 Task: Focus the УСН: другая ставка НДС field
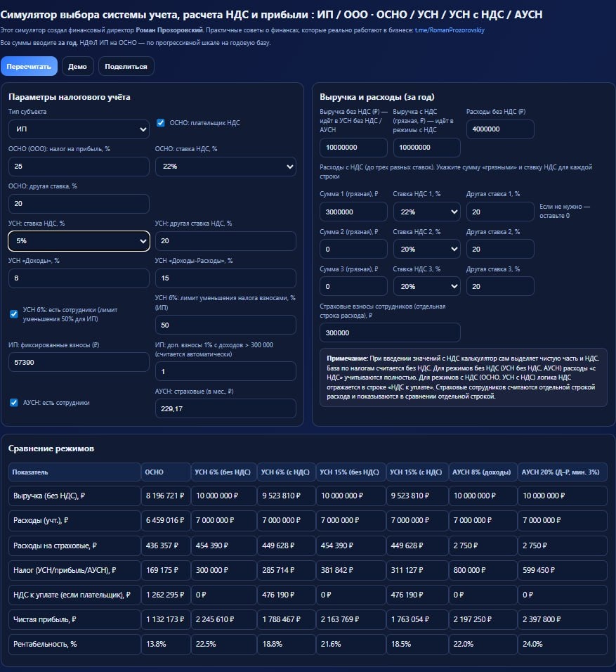click(225, 241)
